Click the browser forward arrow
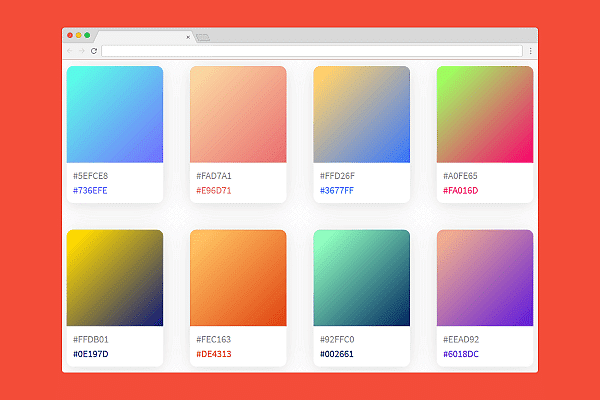This screenshot has height=400, width=600. (x=82, y=50)
